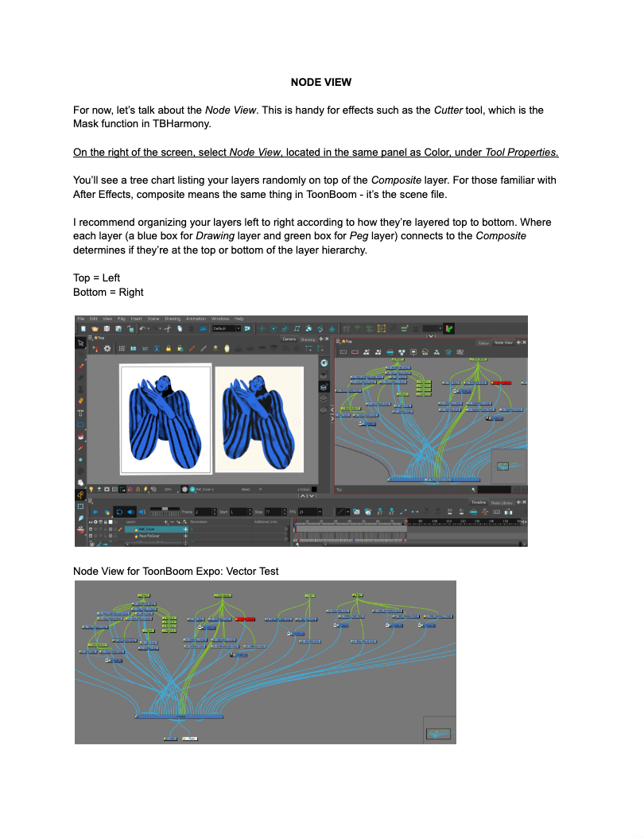The image size is (644, 838).
Task: Click the underlined Node View instruction sentence
Action: pos(316,153)
